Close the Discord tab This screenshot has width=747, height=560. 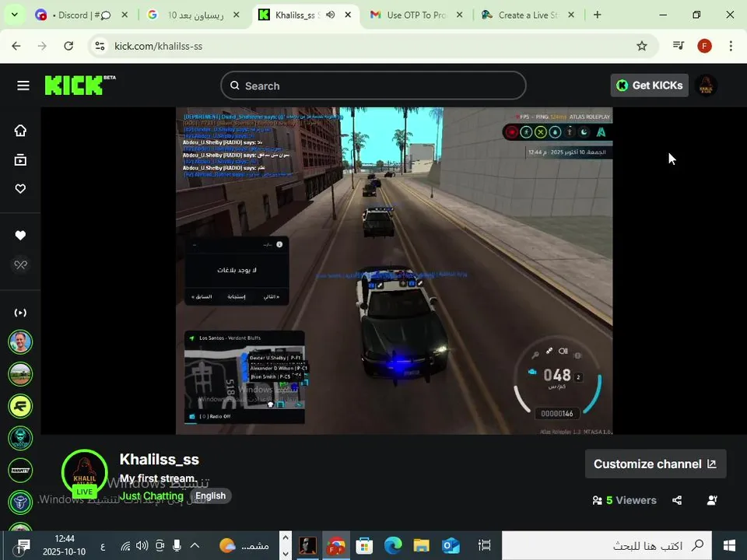pos(124,16)
